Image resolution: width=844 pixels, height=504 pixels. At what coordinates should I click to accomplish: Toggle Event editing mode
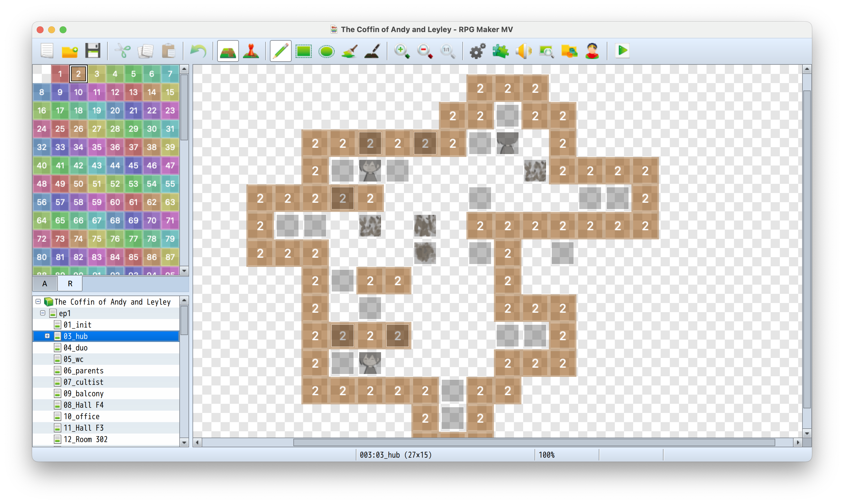250,51
